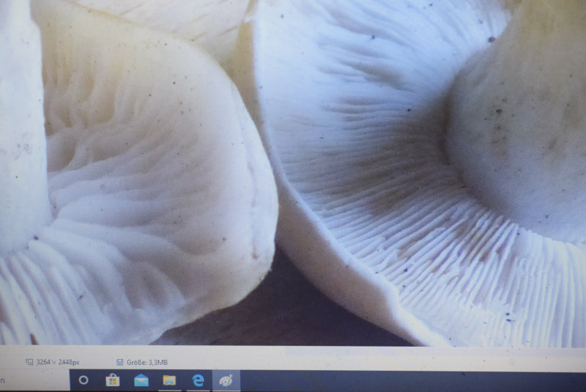Click the disk icon beside Größe
586x392 pixels.
119,362
